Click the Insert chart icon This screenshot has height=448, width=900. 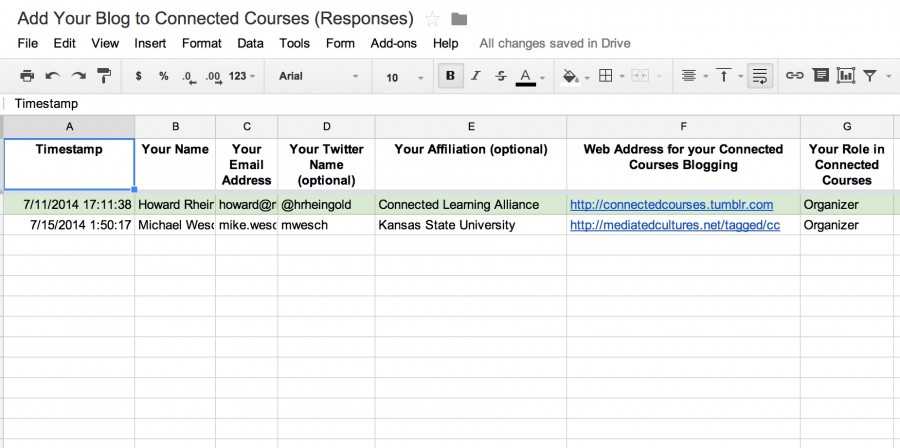846,76
